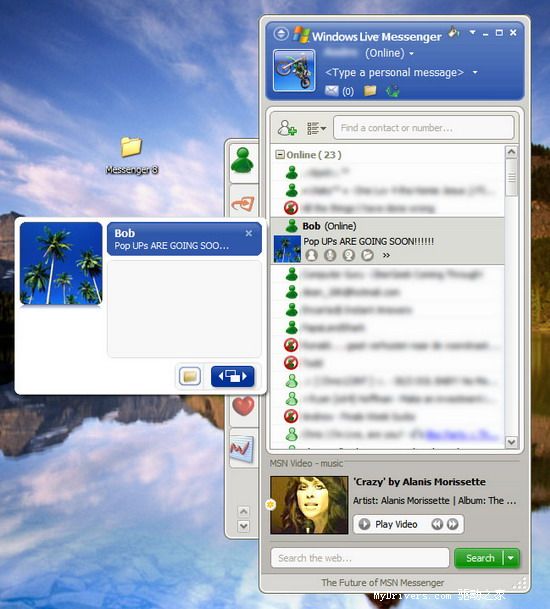Open the red heart tab on the sidebar
550x609 pixels.
coord(243,407)
